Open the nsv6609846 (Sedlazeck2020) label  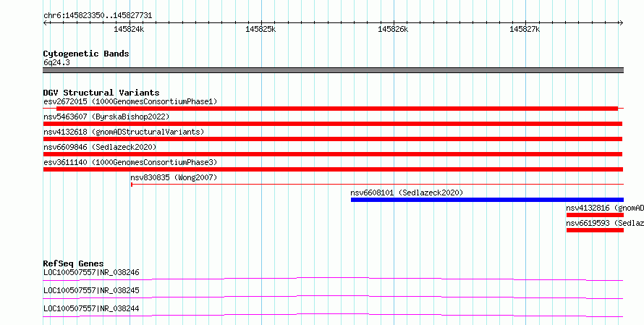click(100, 147)
